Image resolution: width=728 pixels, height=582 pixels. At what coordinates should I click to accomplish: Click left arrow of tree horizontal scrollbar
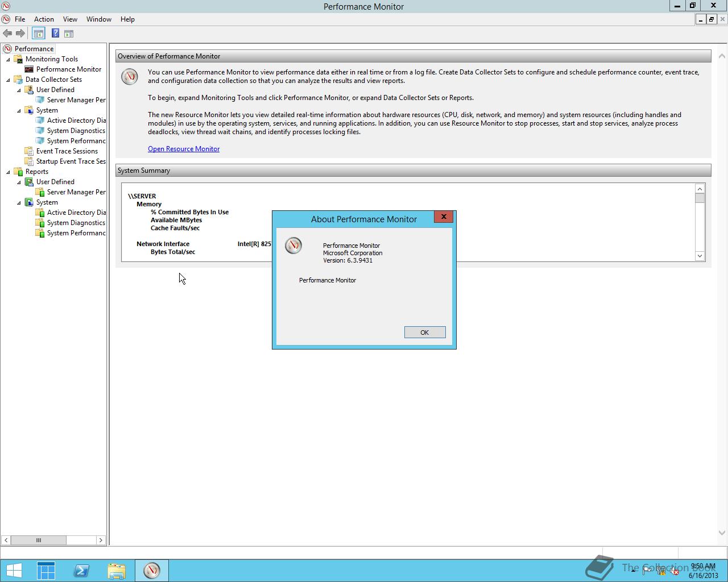(x=6, y=541)
